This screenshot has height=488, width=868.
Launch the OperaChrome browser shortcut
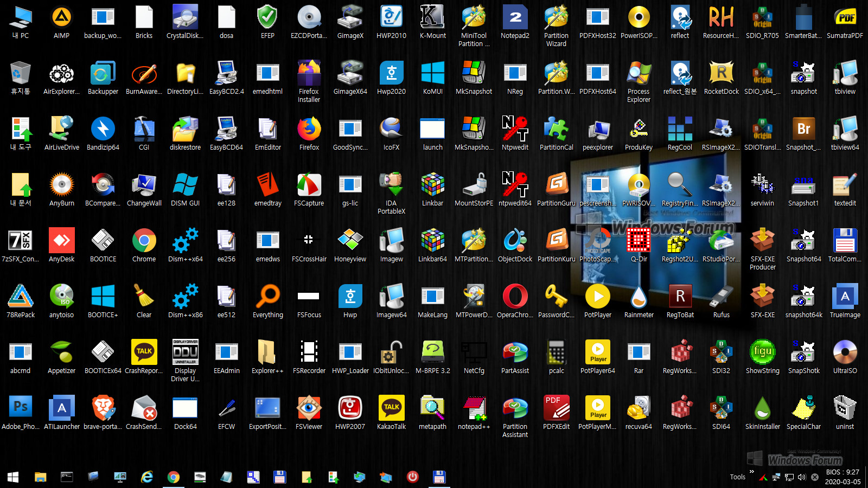click(515, 301)
